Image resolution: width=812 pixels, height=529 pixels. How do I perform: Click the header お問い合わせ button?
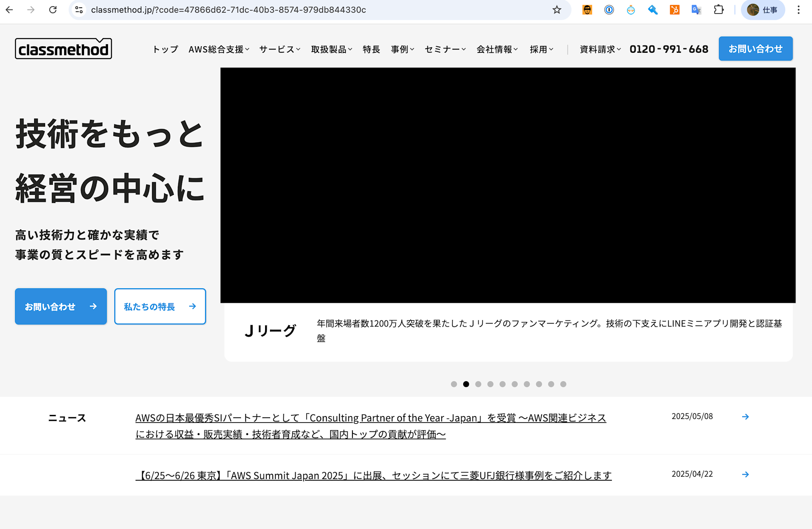pos(756,49)
